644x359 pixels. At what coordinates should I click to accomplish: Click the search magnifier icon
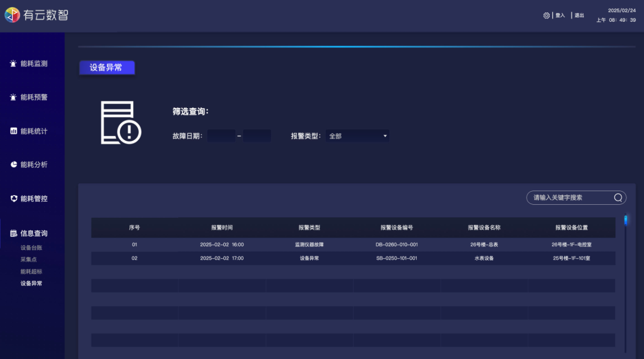pos(618,198)
